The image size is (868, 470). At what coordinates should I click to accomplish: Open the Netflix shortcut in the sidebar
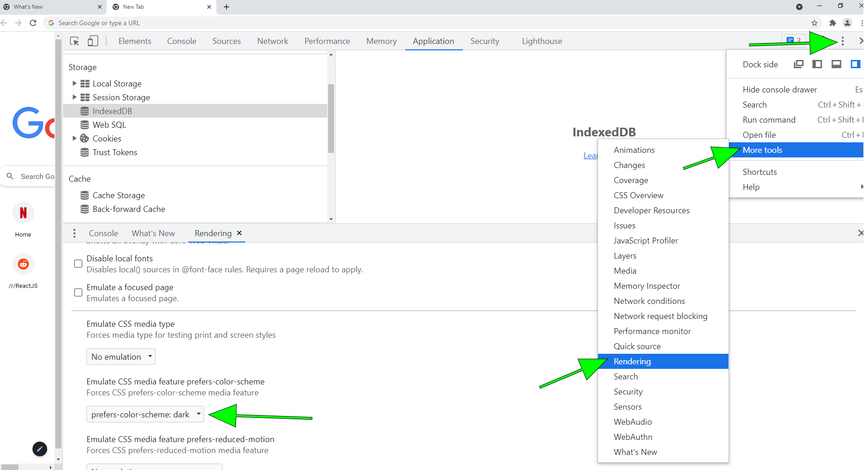(23, 213)
